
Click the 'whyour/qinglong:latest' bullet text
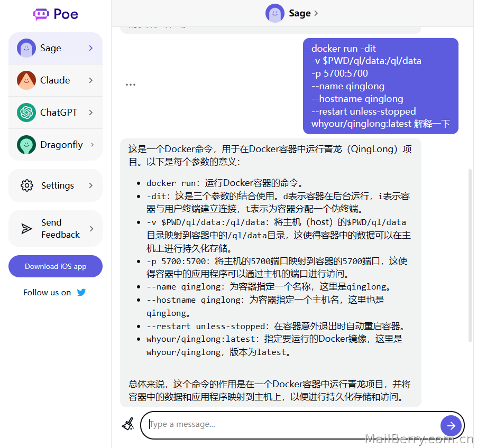[274, 346]
